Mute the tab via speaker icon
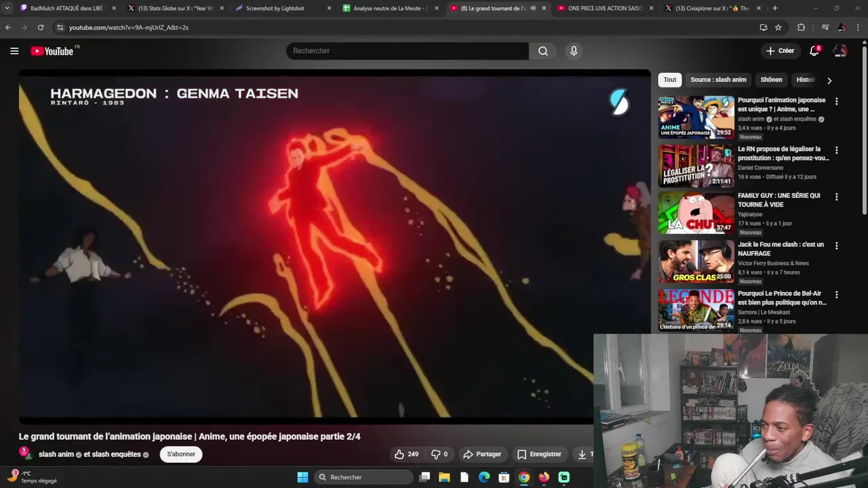The image size is (868, 488). tap(533, 8)
